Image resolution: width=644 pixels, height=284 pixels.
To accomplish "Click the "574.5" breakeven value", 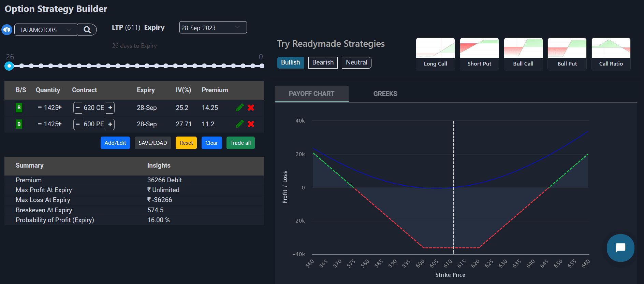I will 156,210.
